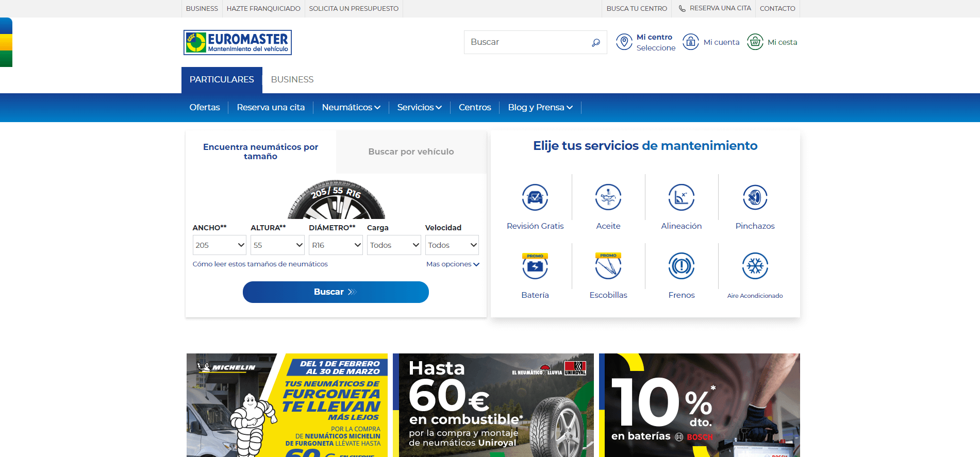The height and width of the screenshot is (457, 980).
Task: Click Hazte Franquiciado link
Action: point(263,9)
